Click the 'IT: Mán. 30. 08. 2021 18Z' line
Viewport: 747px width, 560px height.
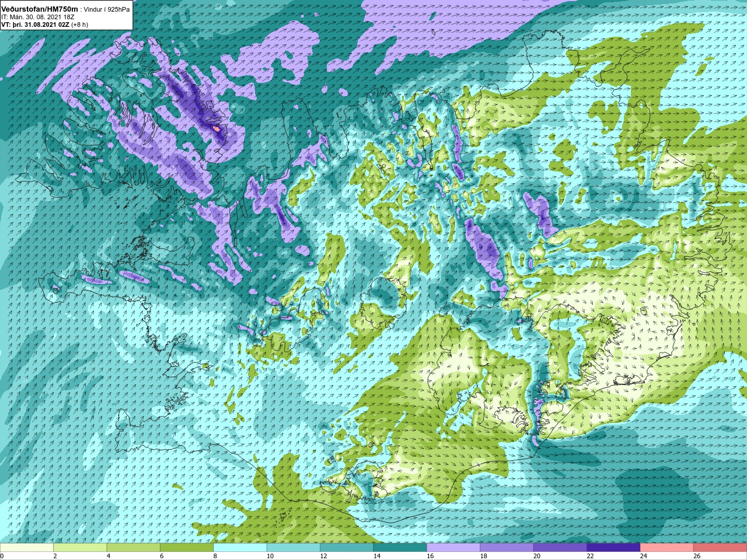pos(37,17)
